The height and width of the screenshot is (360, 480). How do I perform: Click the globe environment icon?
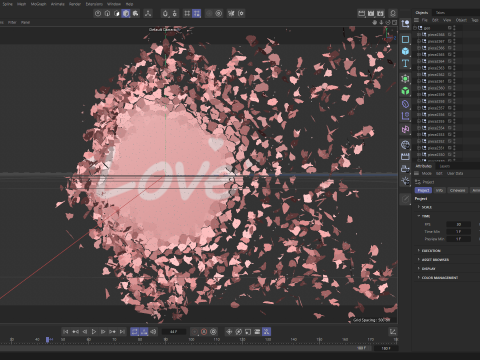[405, 145]
